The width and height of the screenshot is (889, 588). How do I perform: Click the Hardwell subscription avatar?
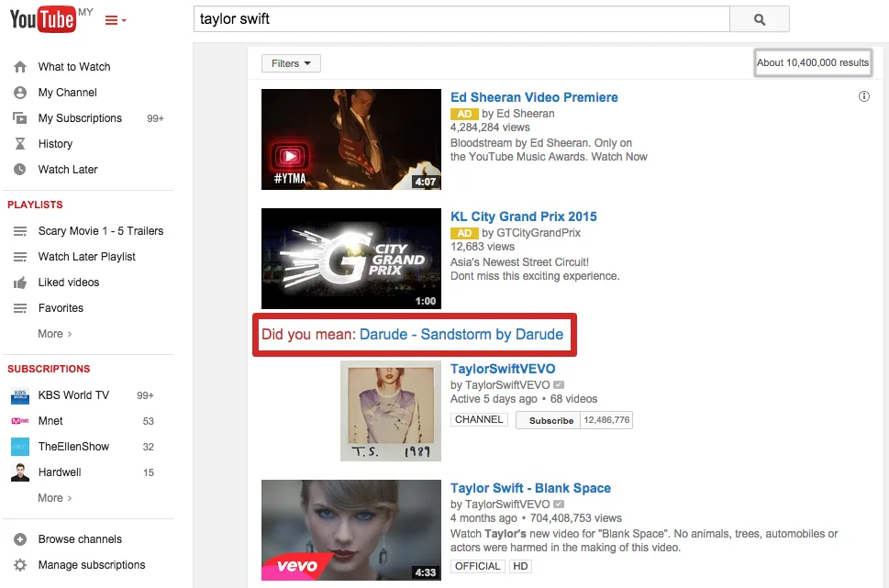[x=18, y=472]
